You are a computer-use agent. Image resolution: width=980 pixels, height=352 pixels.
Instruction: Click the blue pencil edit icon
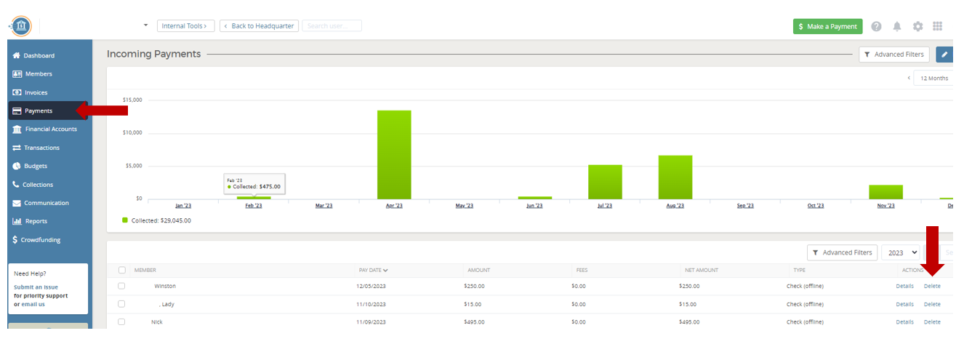[x=944, y=55]
